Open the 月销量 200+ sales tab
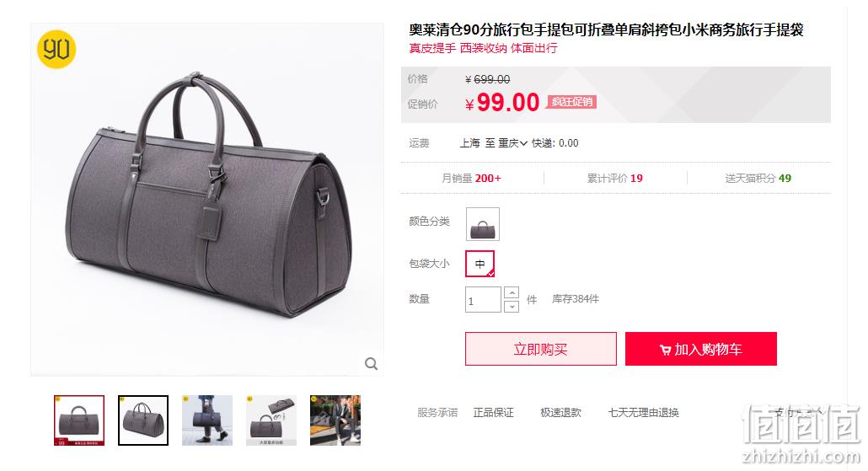The image size is (868, 471). [471, 179]
